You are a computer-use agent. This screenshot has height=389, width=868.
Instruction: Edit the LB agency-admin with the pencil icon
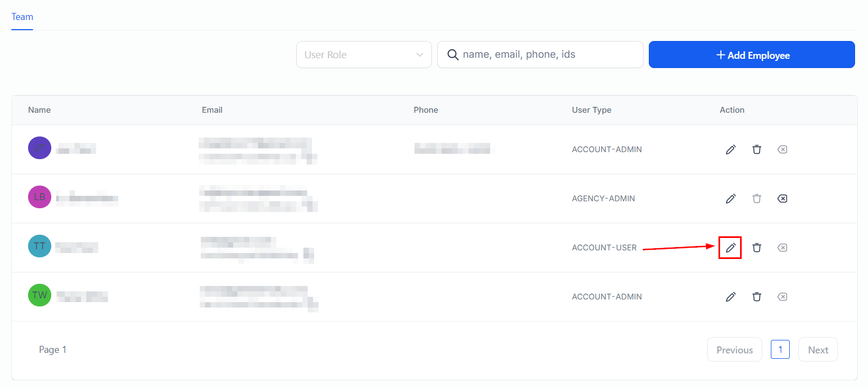tap(730, 199)
